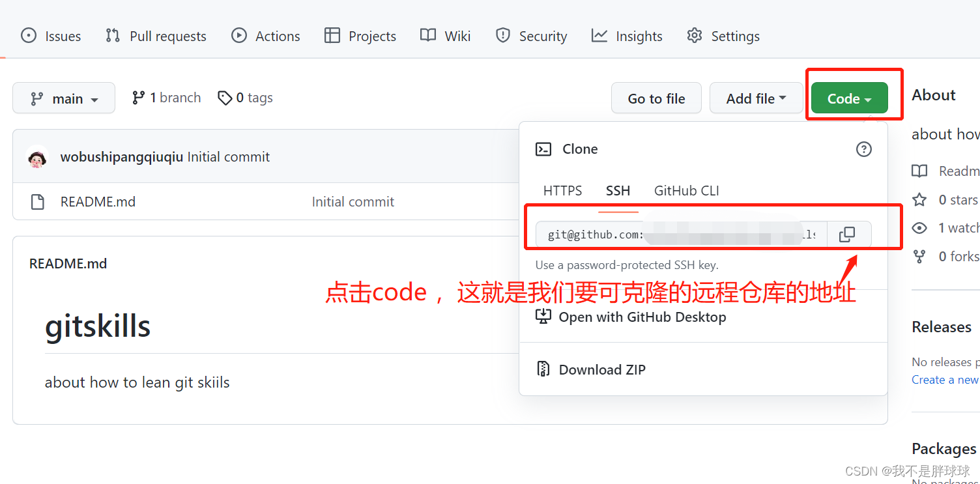Click the README.md heading of preview box

pyautogui.click(x=68, y=264)
